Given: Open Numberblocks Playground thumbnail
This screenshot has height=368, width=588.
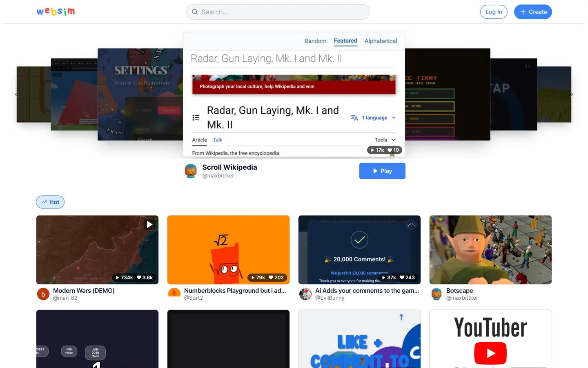Looking at the screenshot, I should pyautogui.click(x=228, y=250).
